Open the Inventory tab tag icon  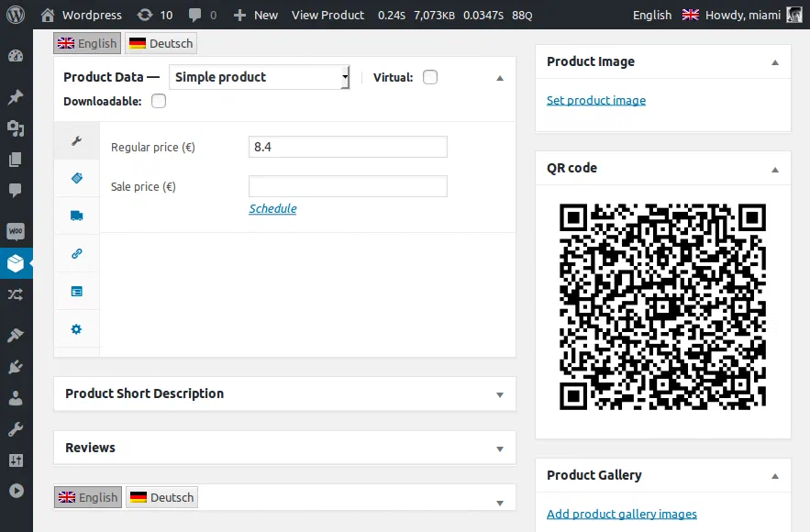click(76, 178)
